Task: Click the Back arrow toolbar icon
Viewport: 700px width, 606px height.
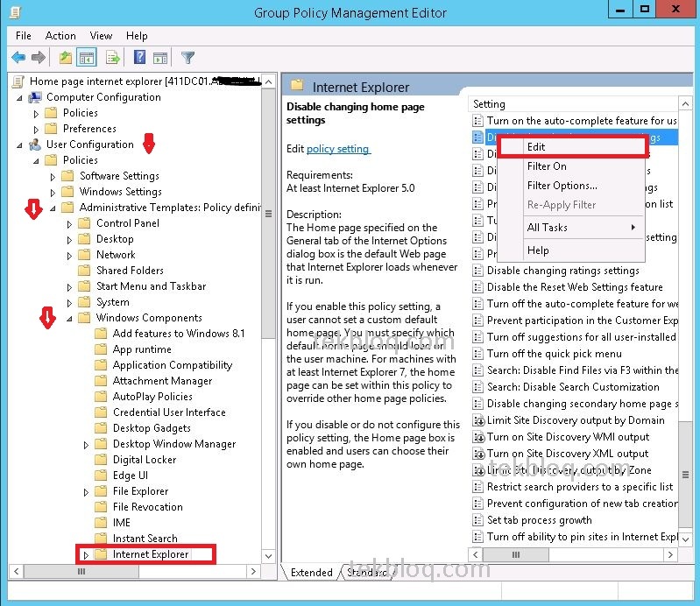Action: [18, 58]
